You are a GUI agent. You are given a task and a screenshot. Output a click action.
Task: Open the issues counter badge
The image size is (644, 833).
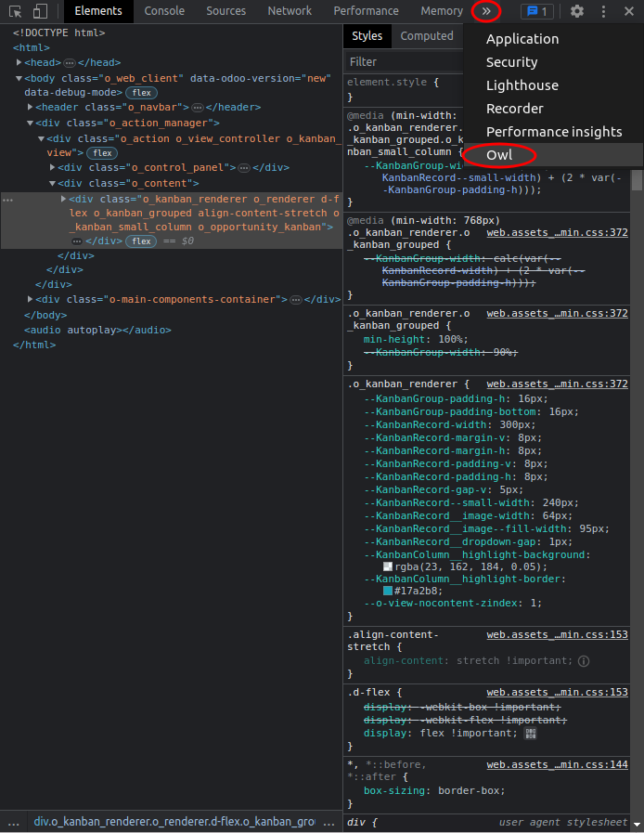[537, 11]
